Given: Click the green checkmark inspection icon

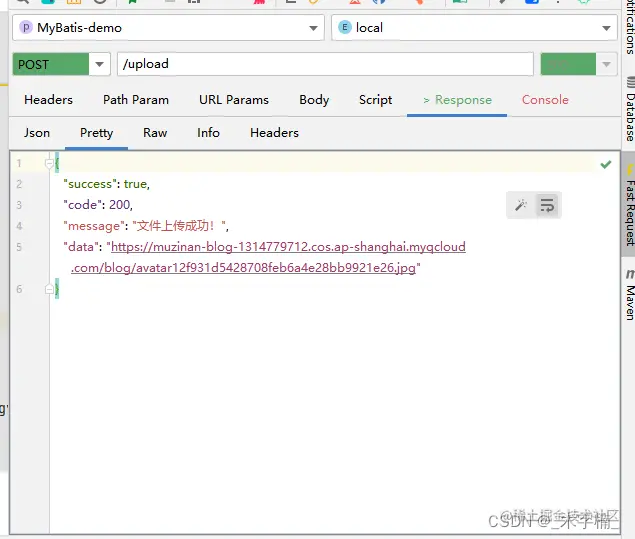Looking at the screenshot, I should pos(606,164).
